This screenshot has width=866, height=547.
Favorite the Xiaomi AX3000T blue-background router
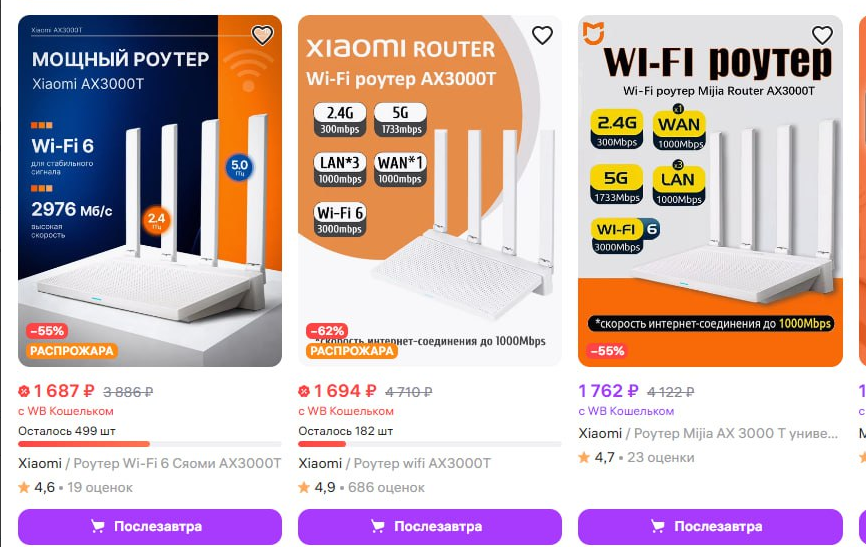click(x=262, y=35)
